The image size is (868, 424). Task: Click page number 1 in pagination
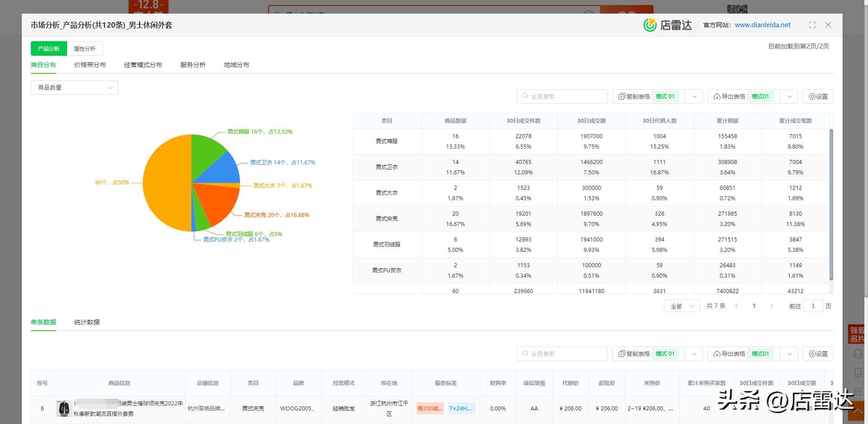click(x=754, y=306)
